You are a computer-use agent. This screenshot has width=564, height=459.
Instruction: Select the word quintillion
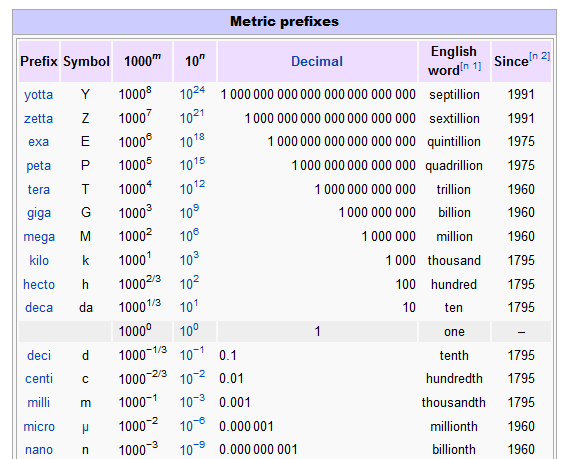[x=454, y=142]
